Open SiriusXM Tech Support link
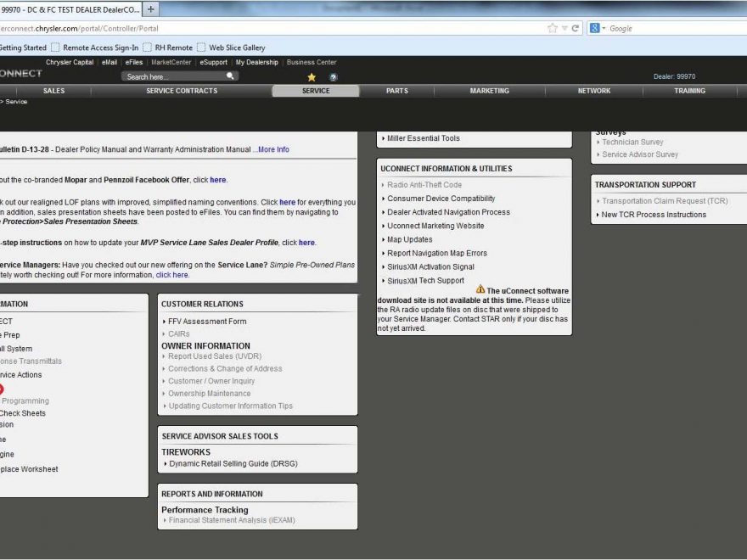This screenshot has width=747, height=560. pos(425,281)
